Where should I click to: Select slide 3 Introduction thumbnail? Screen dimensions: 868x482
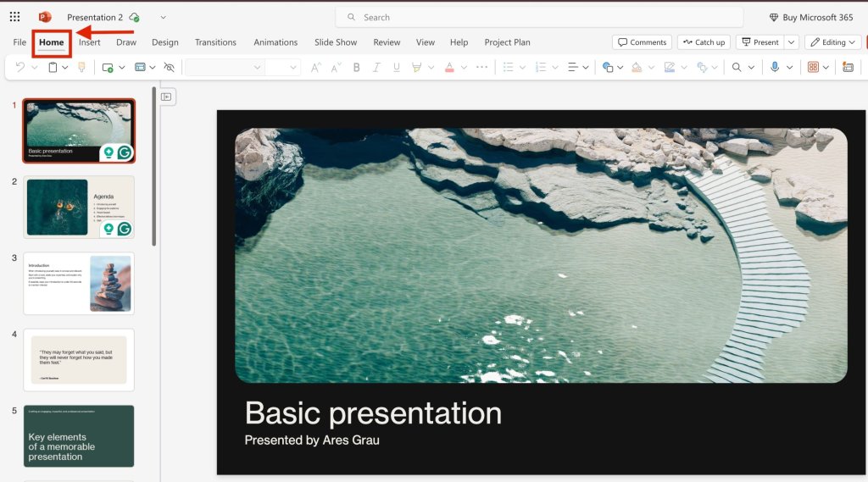79,283
